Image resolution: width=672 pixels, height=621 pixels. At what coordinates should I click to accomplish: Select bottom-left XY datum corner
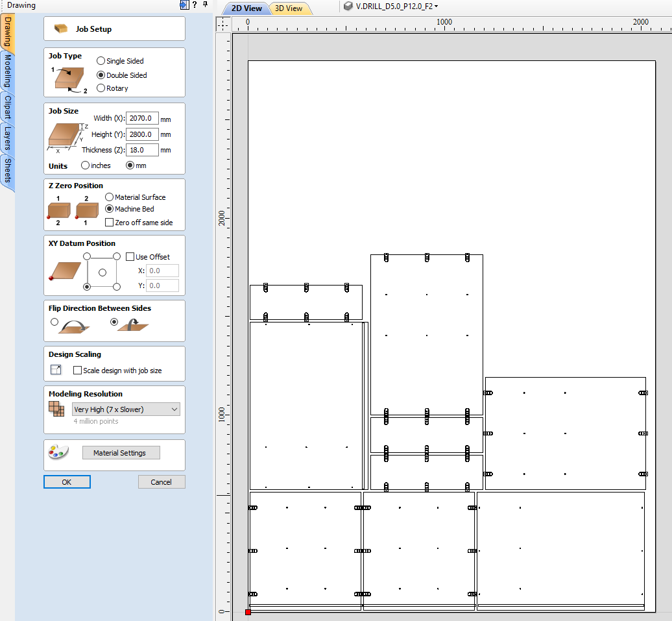click(87, 287)
